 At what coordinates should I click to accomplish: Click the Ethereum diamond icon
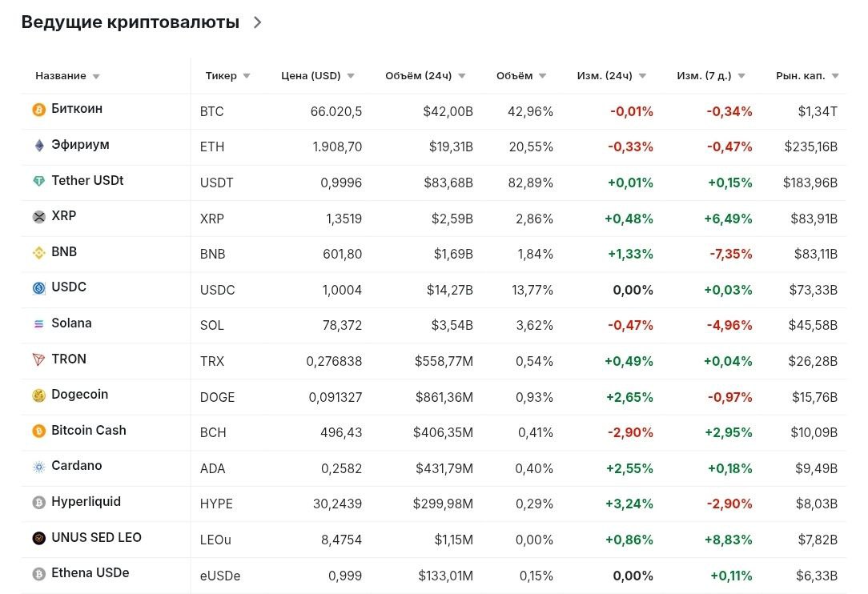pos(38,146)
